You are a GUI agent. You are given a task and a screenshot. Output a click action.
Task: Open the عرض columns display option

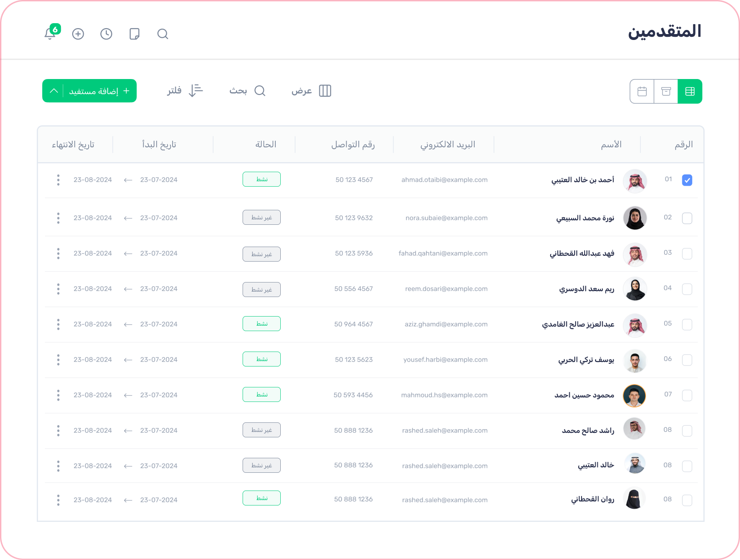pyautogui.click(x=311, y=91)
